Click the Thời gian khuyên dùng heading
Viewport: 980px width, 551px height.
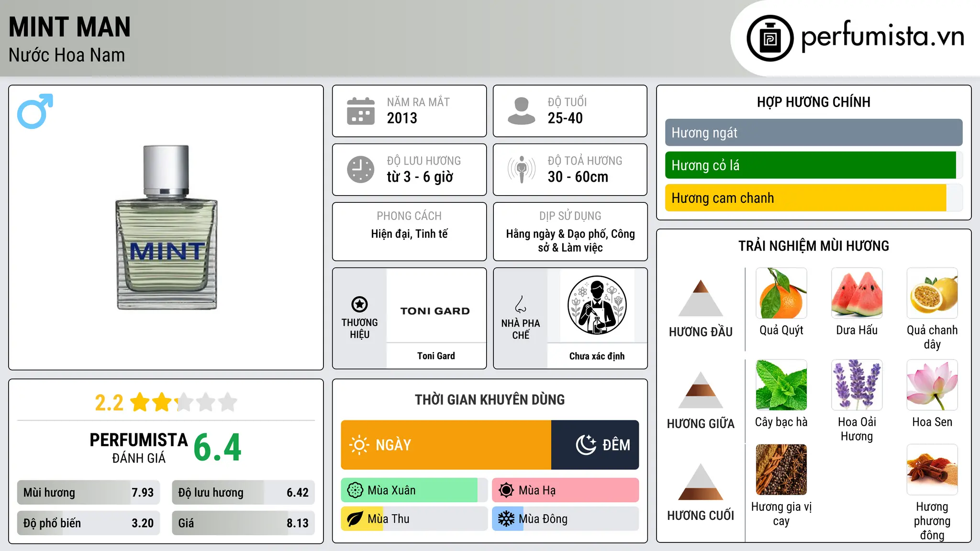[490, 399]
